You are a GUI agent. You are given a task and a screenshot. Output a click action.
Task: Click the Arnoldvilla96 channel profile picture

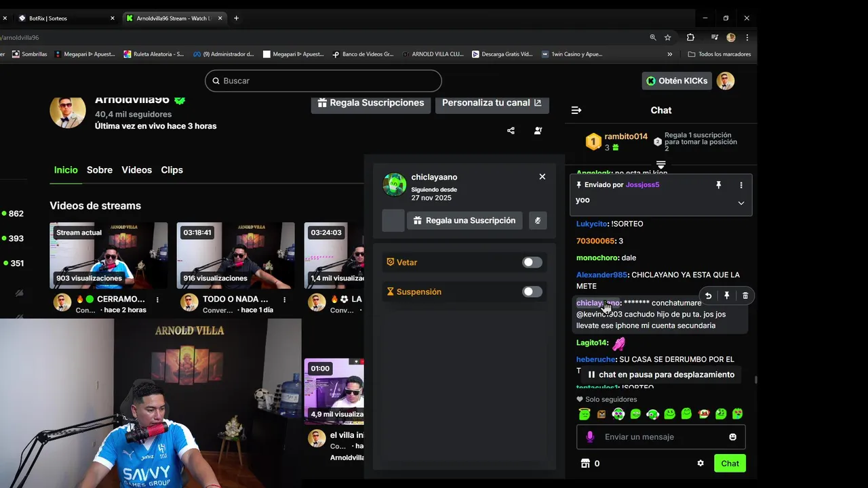tap(68, 112)
